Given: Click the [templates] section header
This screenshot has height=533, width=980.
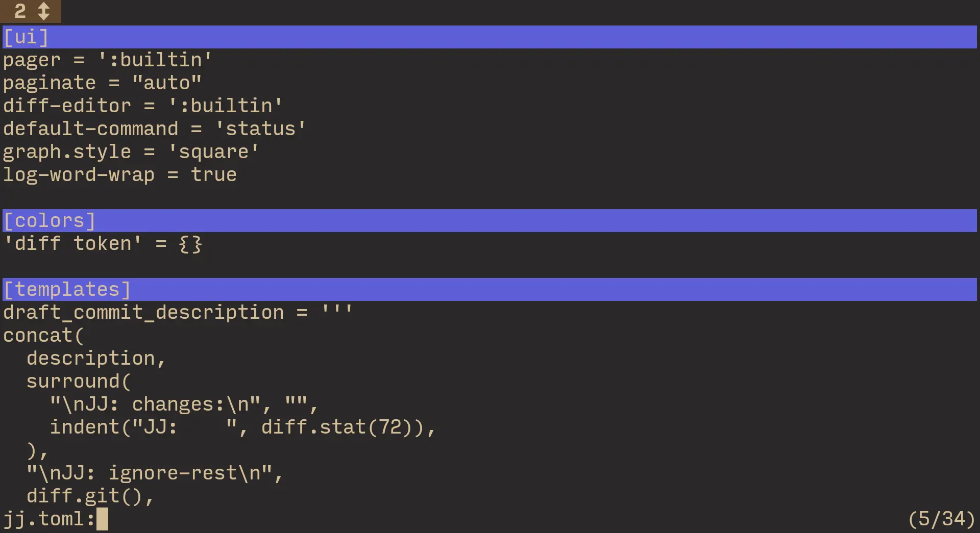Looking at the screenshot, I should (x=67, y=290).
